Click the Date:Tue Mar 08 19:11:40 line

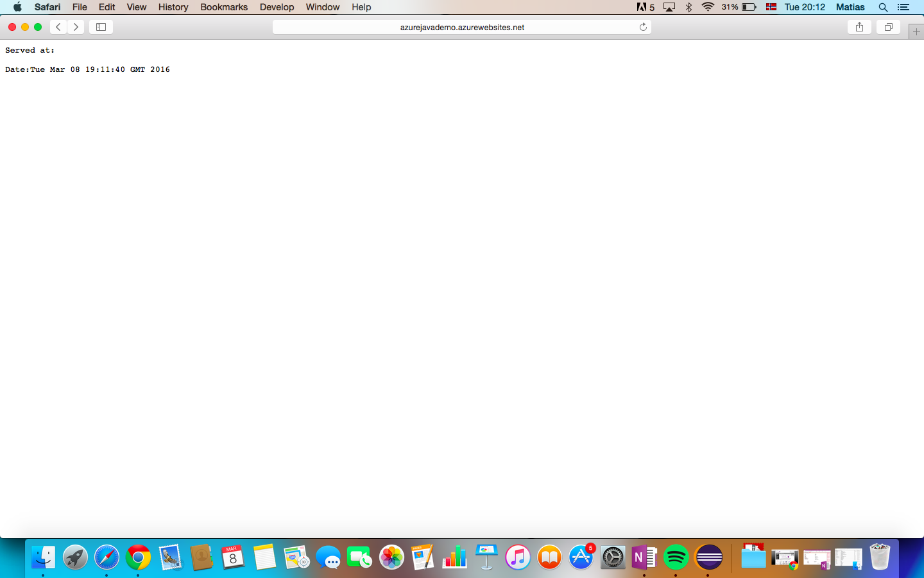coord(87,69)
